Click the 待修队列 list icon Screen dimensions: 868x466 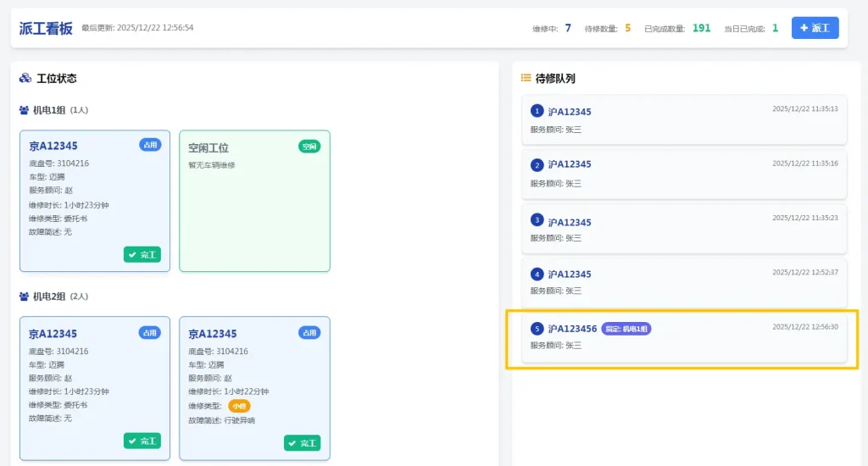526,78
